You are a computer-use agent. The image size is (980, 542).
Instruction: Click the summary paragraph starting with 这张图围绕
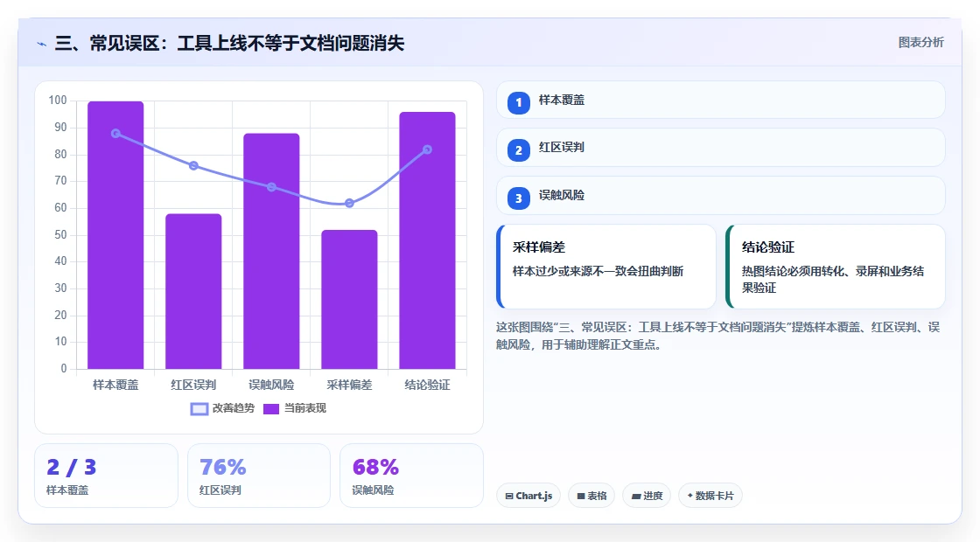[x=718, y=336]
